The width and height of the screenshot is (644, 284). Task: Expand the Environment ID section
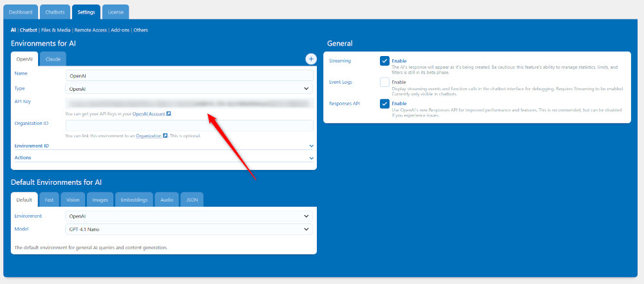[164, 146]
